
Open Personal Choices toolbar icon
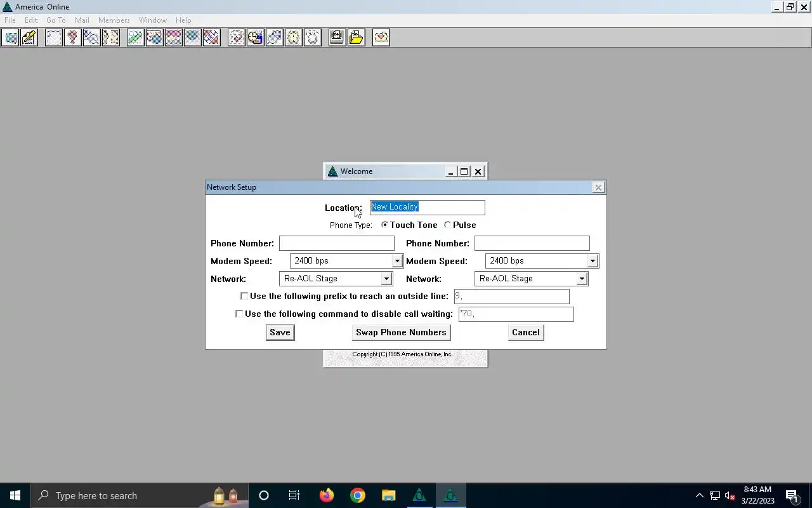pyautogui.click(x=313, y=37)
